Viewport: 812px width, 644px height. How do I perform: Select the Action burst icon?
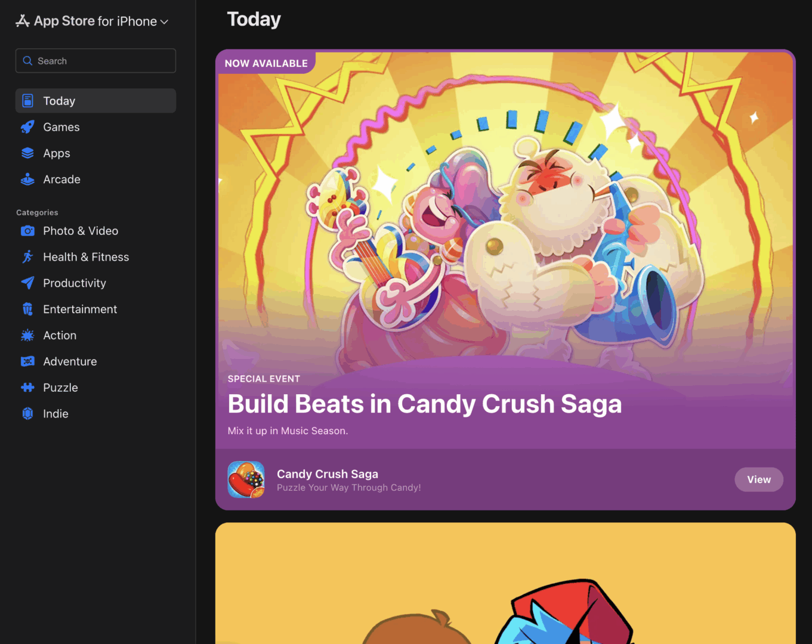tap(27, 335)
